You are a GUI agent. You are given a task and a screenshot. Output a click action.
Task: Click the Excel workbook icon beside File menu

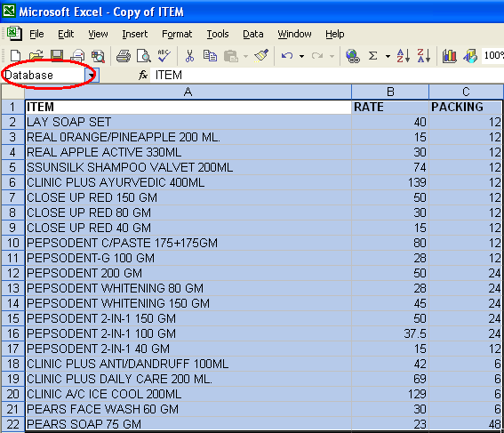(x=14, y=34)
